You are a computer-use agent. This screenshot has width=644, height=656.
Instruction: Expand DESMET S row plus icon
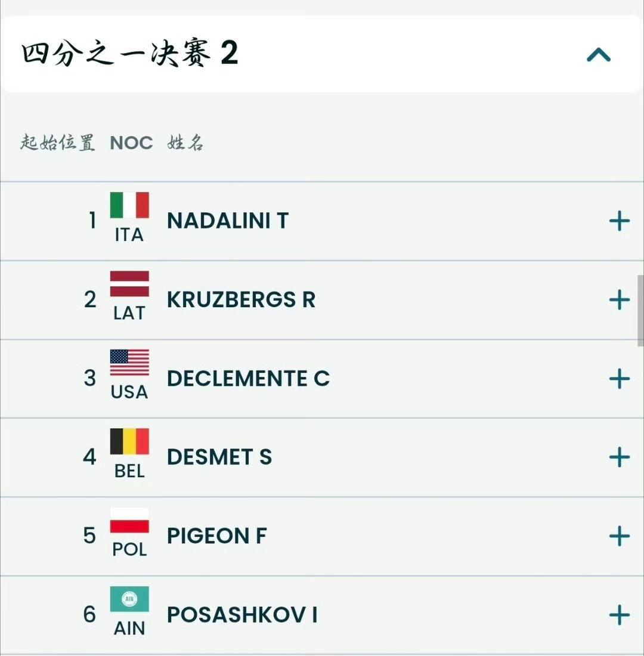tap(620, 457)
